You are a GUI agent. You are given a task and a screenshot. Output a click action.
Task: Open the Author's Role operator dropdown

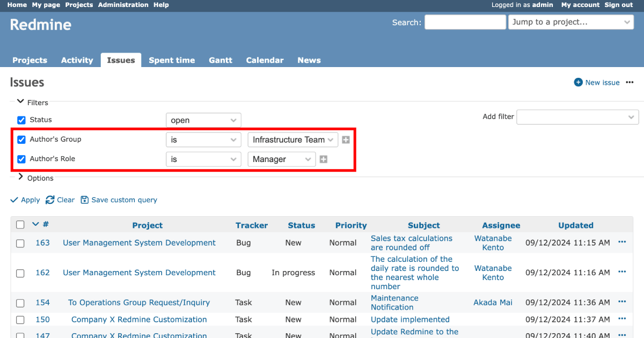(x=203, y=159)
